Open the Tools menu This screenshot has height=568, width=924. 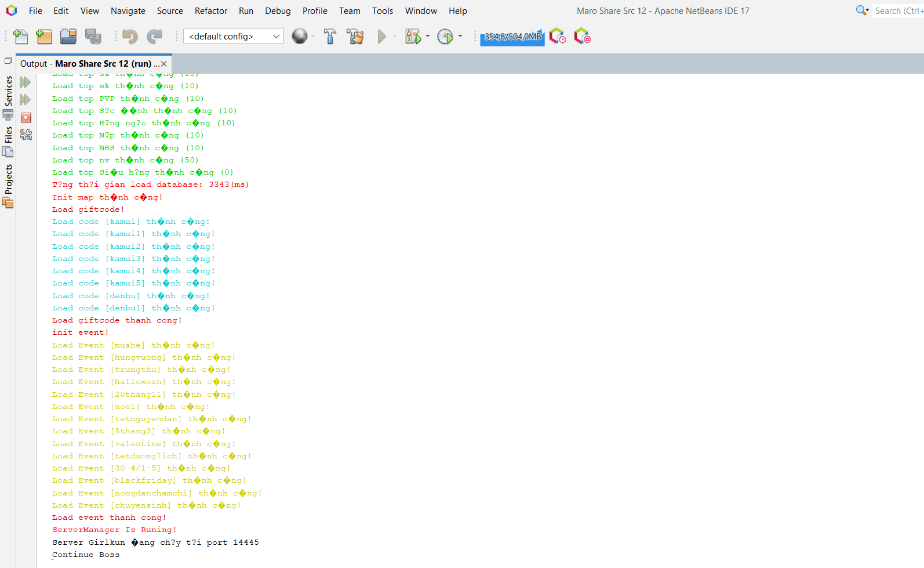click(x=383, y=10)
